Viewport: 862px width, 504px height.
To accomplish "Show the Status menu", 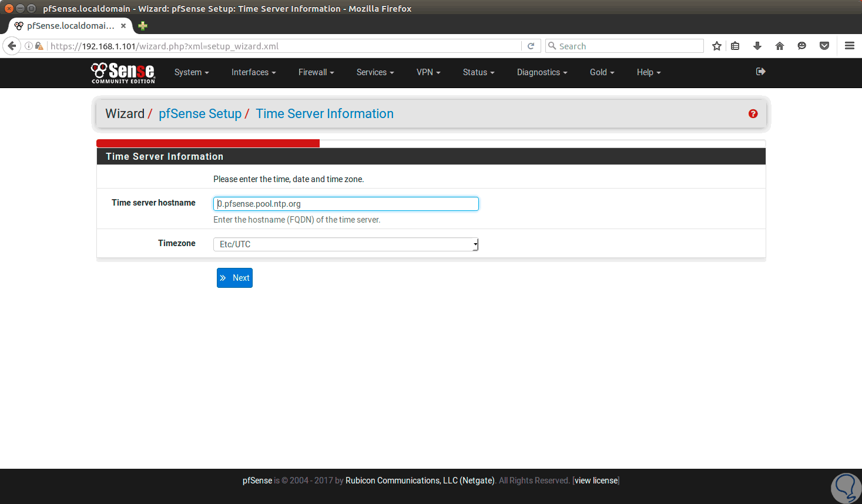I will (x=478, y=72).
